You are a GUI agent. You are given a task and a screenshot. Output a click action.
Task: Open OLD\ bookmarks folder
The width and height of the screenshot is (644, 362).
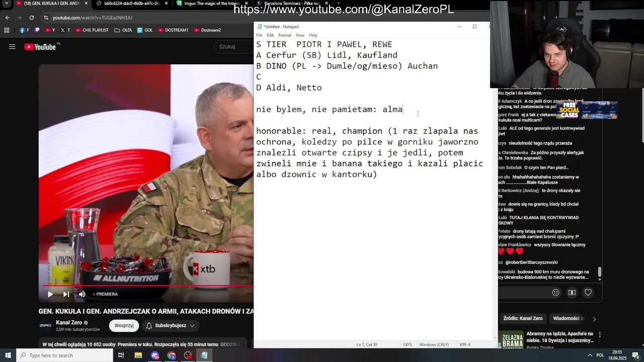tap(123, 30)
